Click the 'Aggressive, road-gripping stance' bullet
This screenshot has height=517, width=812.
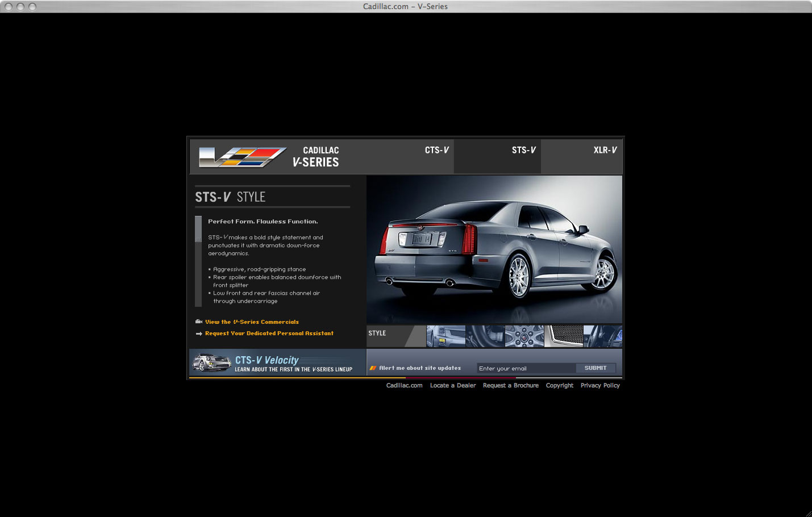(260, 269)
